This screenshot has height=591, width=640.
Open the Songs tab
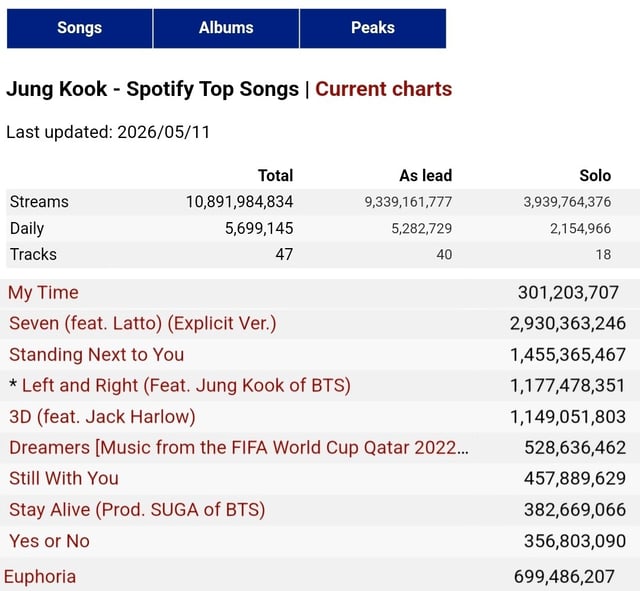pyautogui.click(x=80, y=28)
